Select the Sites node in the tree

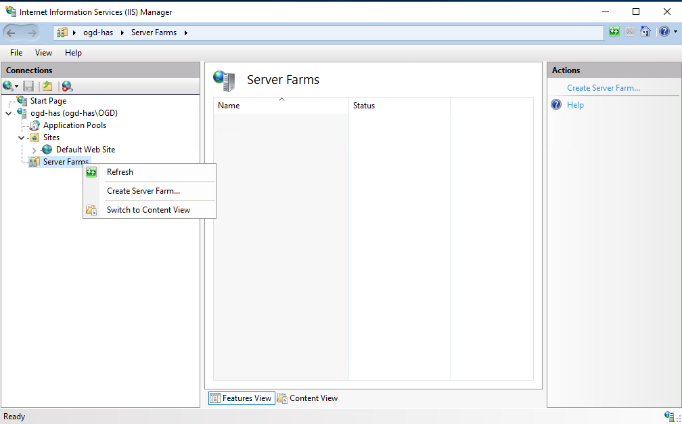pyautogui.click(x=51, y=137)
